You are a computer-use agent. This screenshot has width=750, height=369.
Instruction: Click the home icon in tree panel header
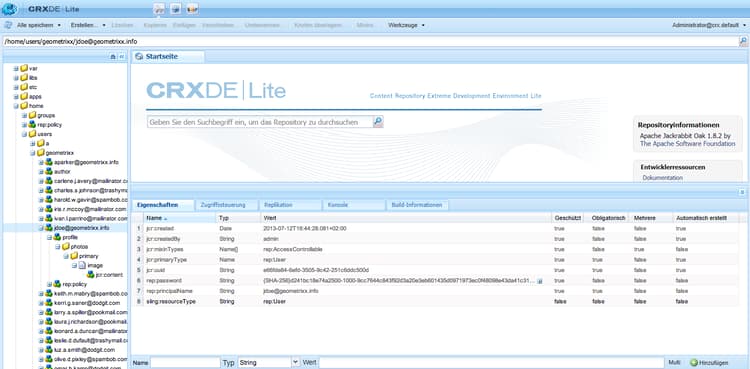(113, 56)
